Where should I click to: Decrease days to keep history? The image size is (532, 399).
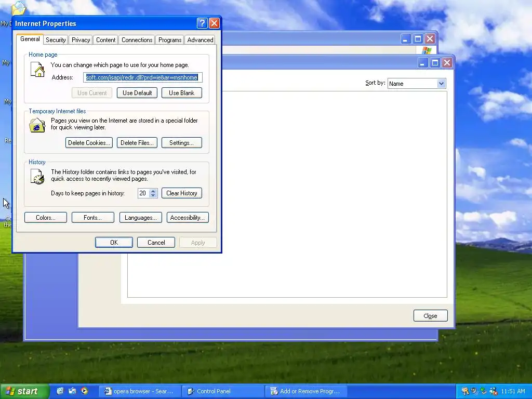point(153,195)
